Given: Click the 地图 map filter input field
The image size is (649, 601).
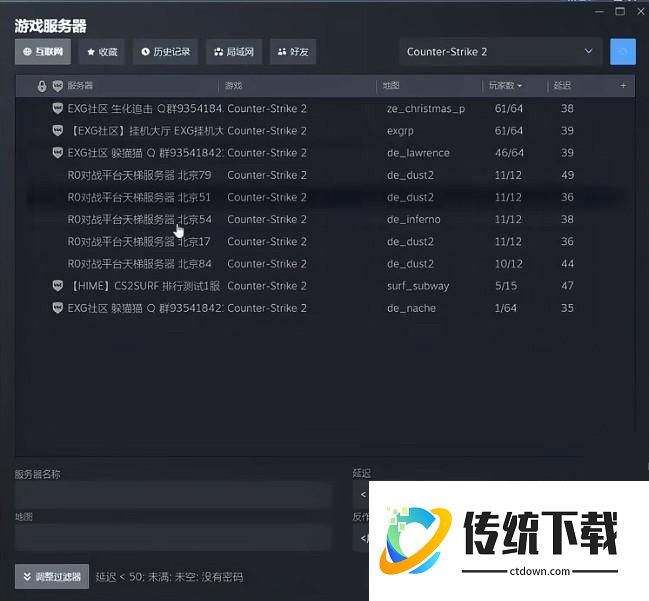Looking at the screenshot, I should [x=173, y=537].
